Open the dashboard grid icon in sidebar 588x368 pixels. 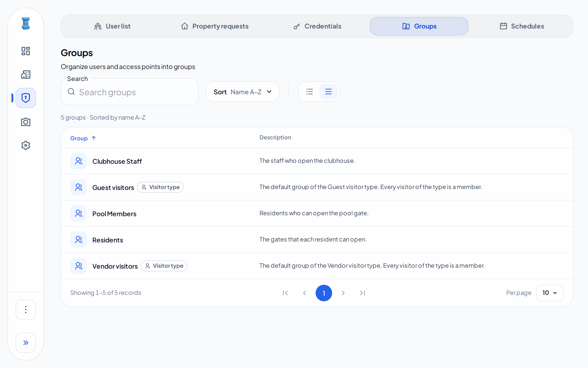pyautogui.click(x=26, y=51)
